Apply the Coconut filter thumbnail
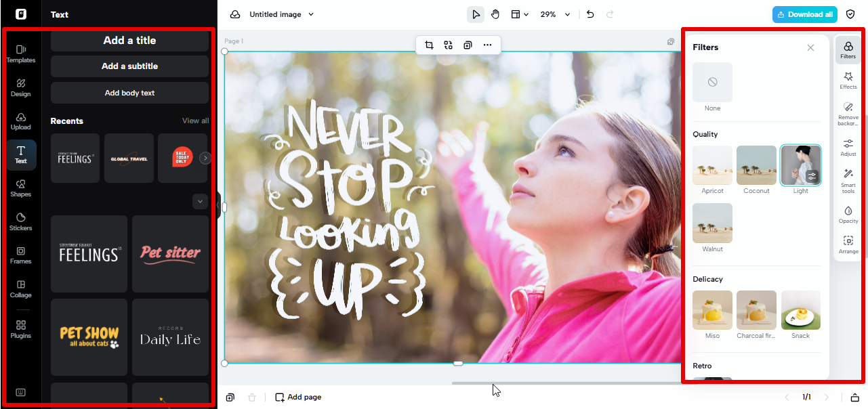 point(756,165)
